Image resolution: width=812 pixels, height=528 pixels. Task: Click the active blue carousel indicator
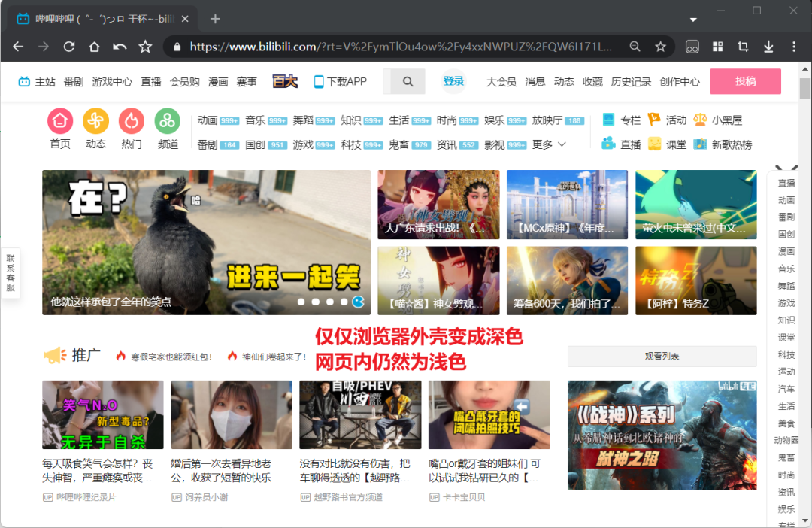359,302
